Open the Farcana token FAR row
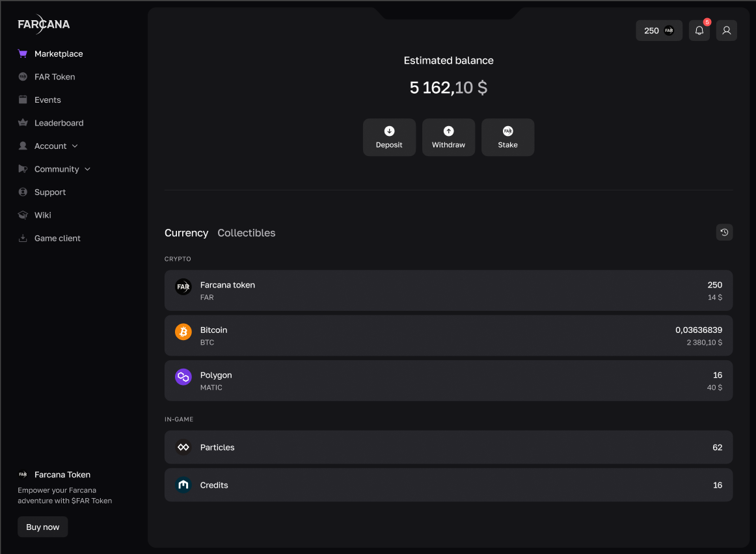Image resolution: width=756 pixels, height=554 pixels. (x=448, y=291)
